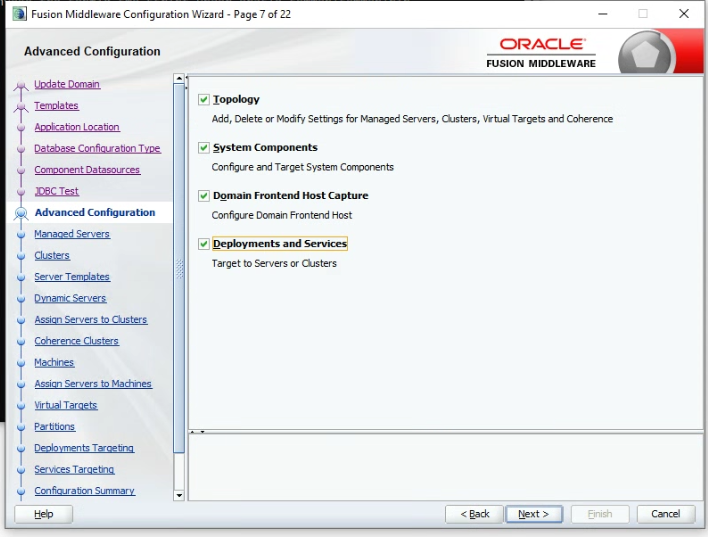The width and height of the screenshot is (708, 537).
Task: Minimize the Configuration Wizard window
Action: [603, 14]
